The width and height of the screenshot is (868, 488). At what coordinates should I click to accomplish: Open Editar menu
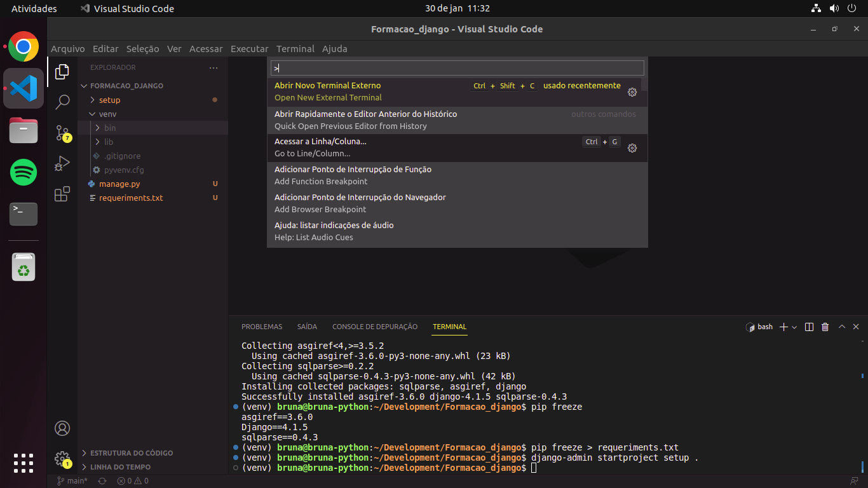(105, 49)
